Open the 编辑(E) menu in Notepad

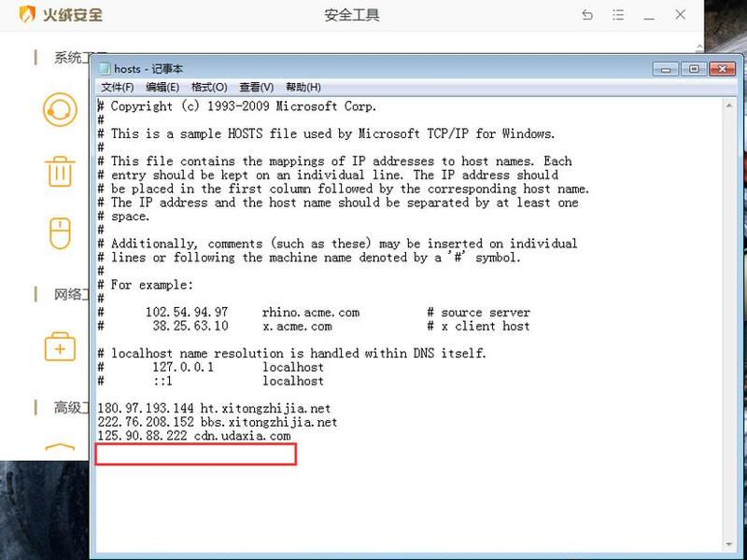point(162,87)
